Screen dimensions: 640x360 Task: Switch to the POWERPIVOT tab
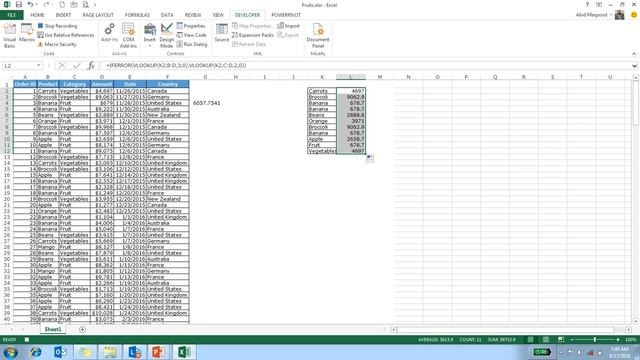(286, 15)
